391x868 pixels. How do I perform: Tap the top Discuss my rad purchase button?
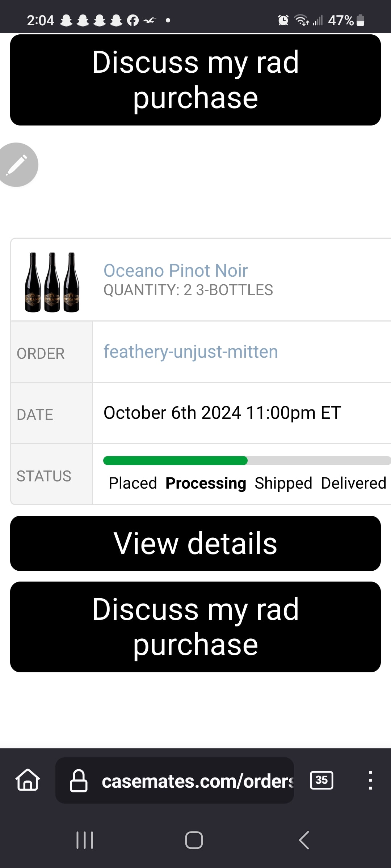[x=195, y=80]
